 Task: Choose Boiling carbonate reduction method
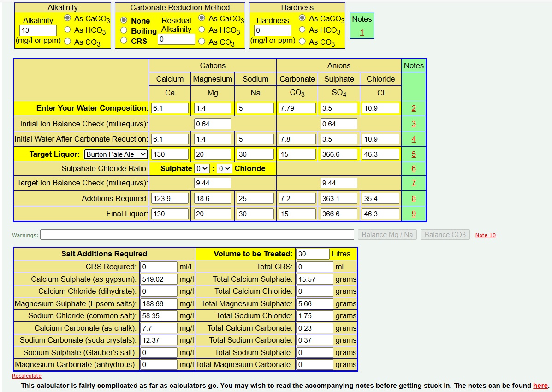click(x=124, y=30)
